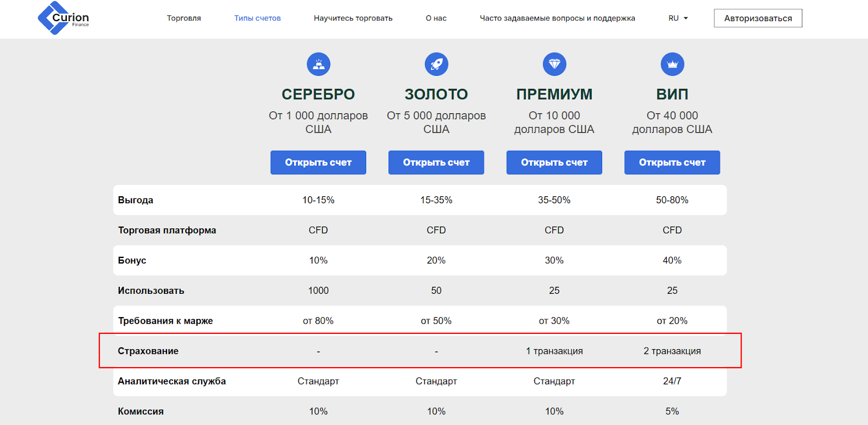This screenshot has height=425, width=868.
Task: Open the Торговля menu
Action: pos(184,18)
